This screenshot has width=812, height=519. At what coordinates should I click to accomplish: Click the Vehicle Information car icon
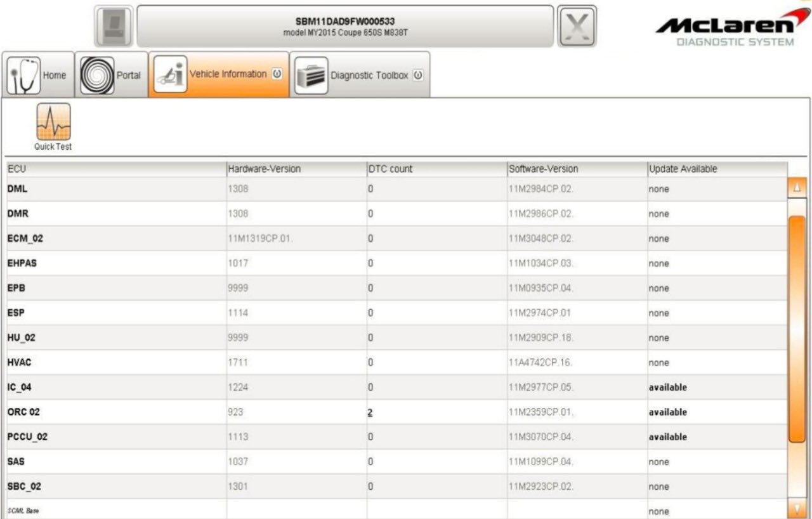point(170,75)
